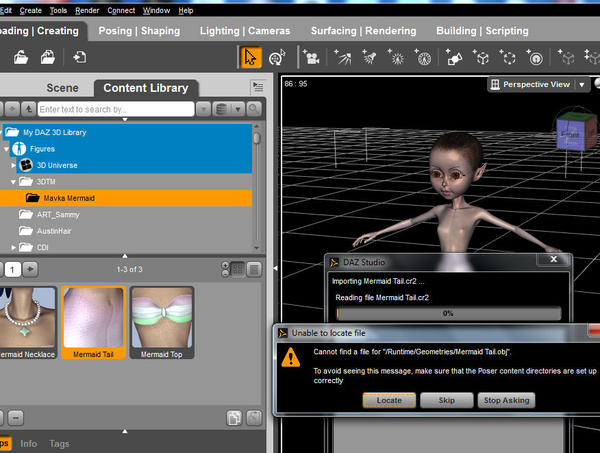This screenshot has width=600, height=453.
Task: Select My DAZ 3D Library tree item
Action: 126,132
